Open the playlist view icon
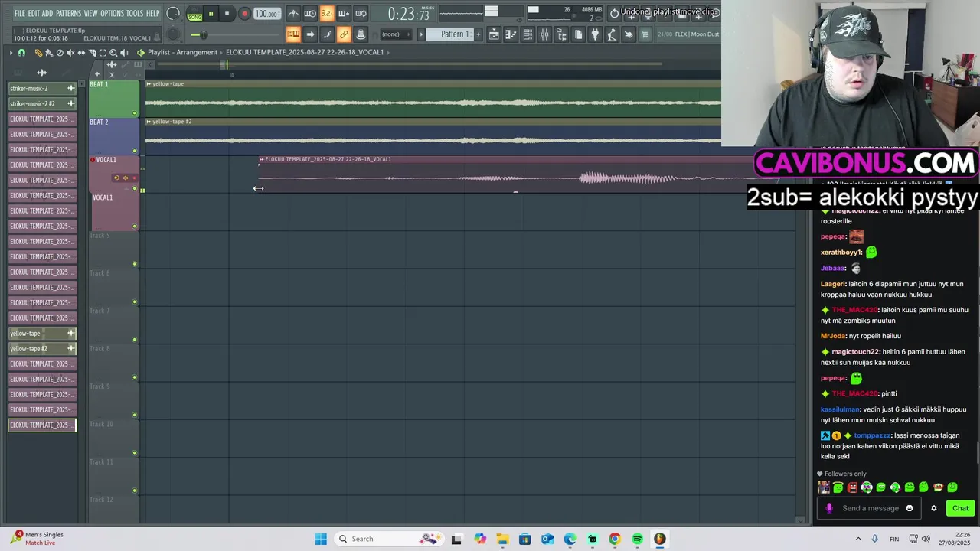 coord(494,34)
